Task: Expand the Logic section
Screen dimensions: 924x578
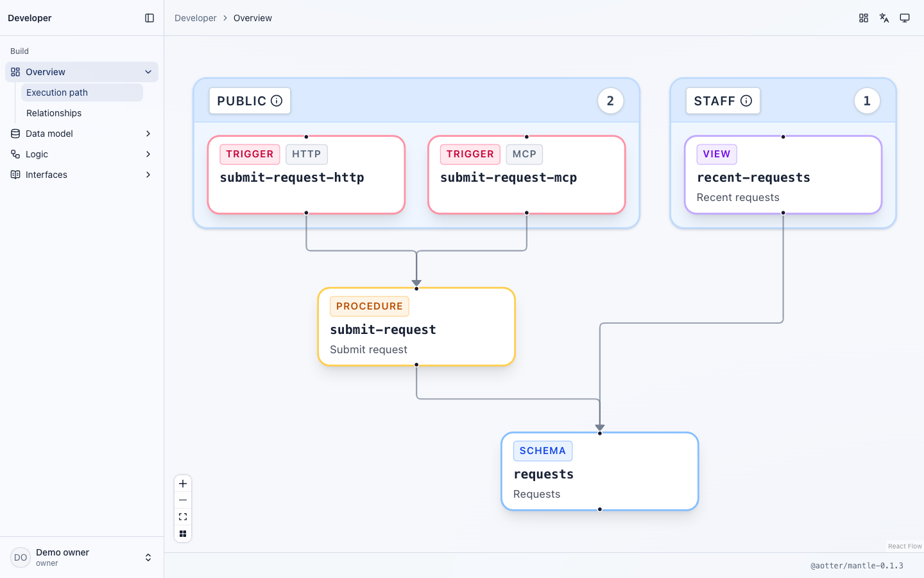Action: [x=148, y=154]
